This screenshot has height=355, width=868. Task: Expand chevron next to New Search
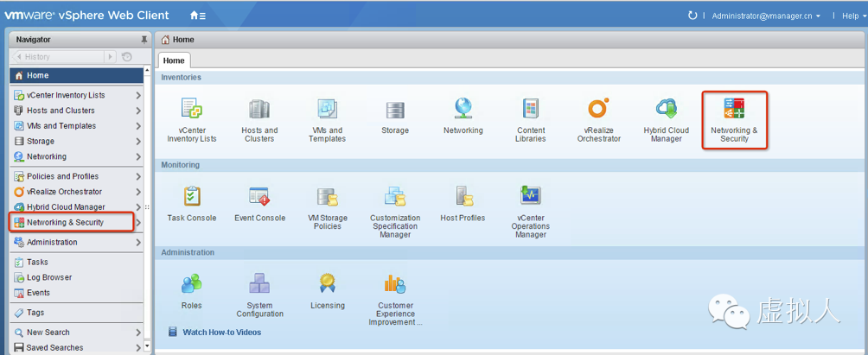(138, 333)
